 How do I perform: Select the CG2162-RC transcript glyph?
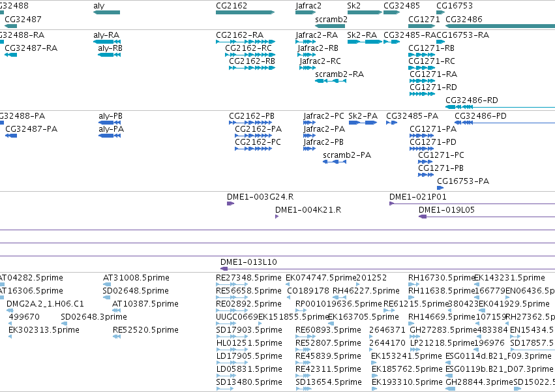[250, 55]
